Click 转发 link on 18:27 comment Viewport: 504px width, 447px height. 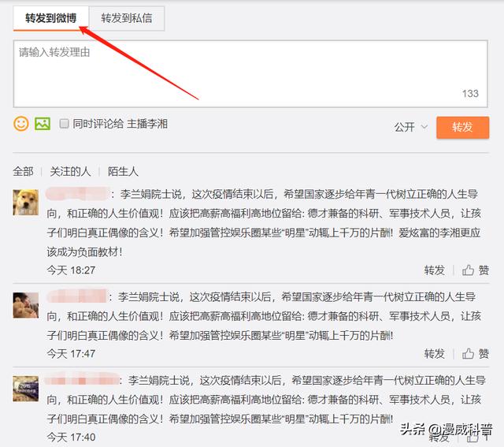[x=434, y=270]
